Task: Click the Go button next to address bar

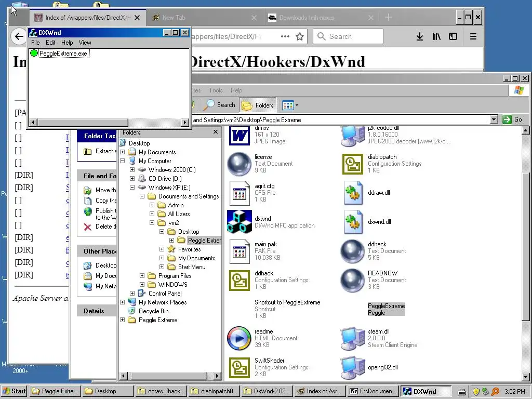Action: (512, 119)
